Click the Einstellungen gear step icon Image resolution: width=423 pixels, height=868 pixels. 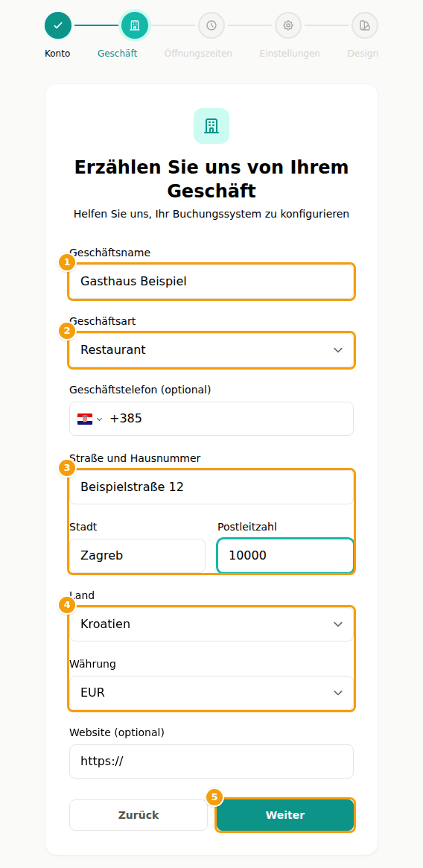[x=288, y=25]
